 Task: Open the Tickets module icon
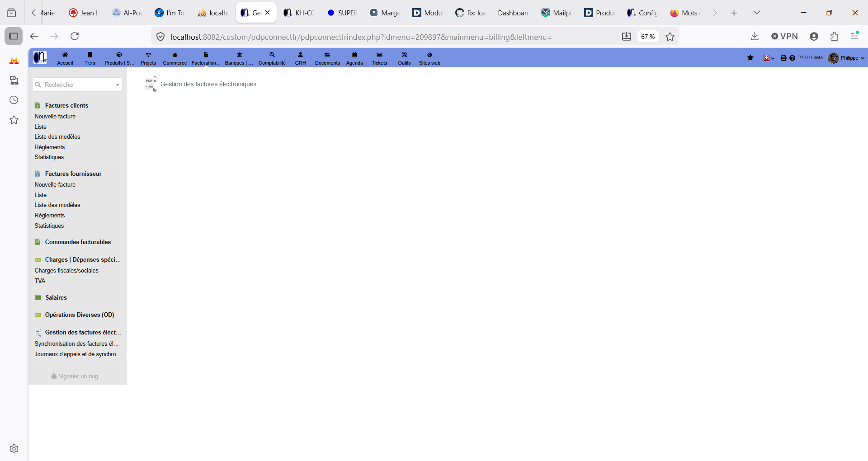(380, 55)
